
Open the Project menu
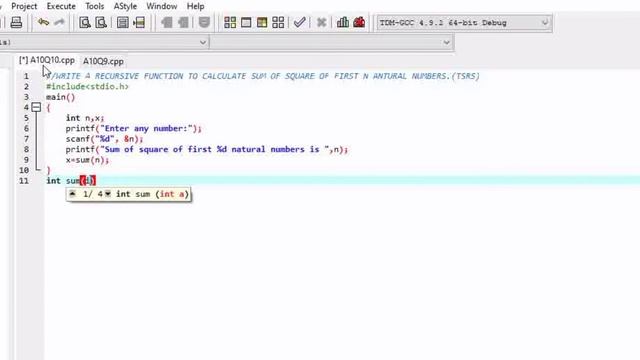pyautogui.click(x=24, y=6)
